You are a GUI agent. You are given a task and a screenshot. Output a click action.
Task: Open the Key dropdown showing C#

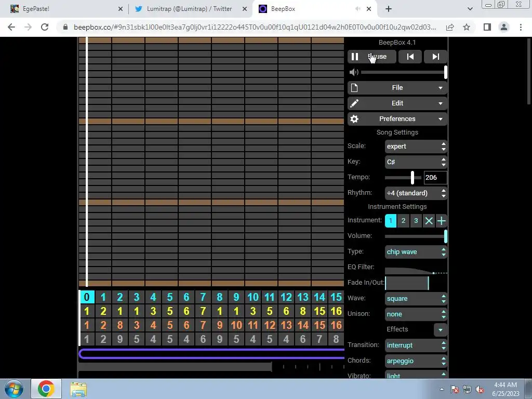point(416,162)
